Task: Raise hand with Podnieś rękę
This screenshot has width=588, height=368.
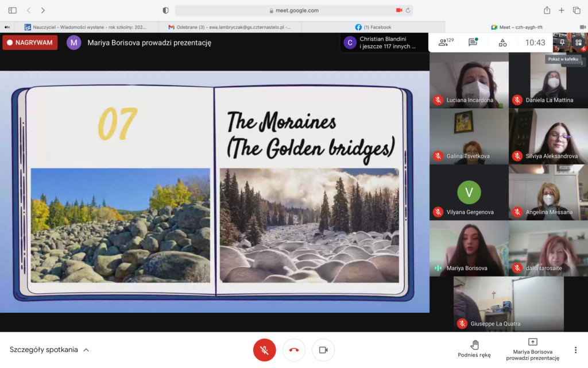Action: 474,349
